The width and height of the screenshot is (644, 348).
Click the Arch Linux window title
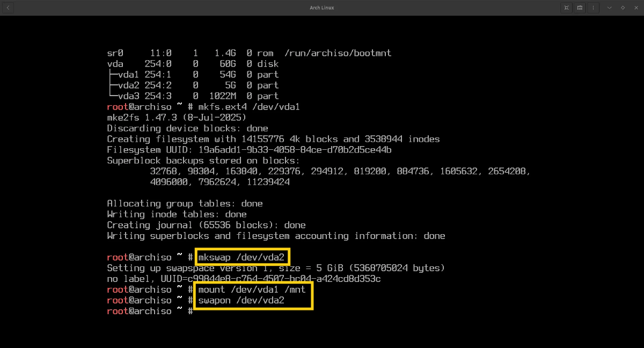click(322, 8)
